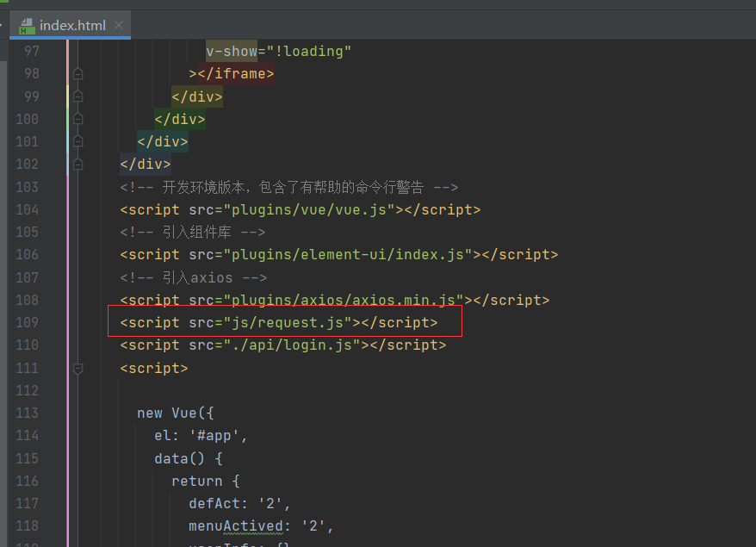This screenshot has height=547, width=756.
Task: Open the js/request.js script path
Action: pyautogui.click(x=288, y=322)
